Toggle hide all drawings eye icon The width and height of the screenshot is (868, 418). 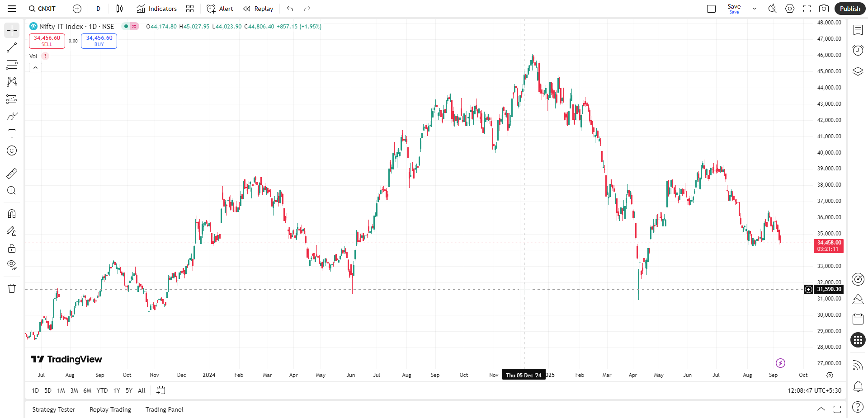coord(12,265)
